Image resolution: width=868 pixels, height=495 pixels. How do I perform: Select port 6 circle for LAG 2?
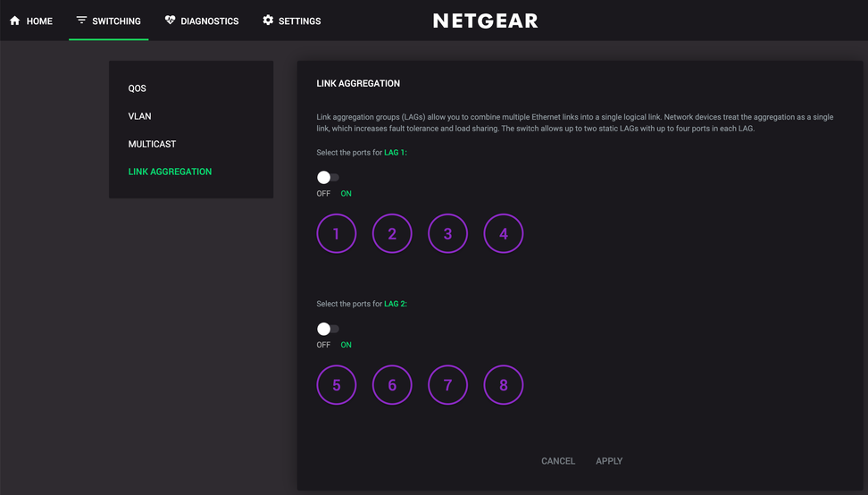tap(392, 385)
